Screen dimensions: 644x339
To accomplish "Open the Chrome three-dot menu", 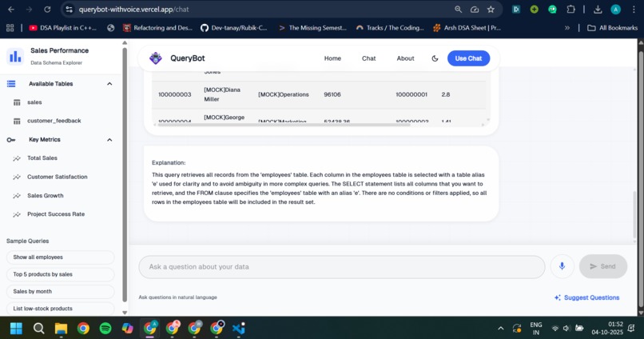I will tap(634, 9).
